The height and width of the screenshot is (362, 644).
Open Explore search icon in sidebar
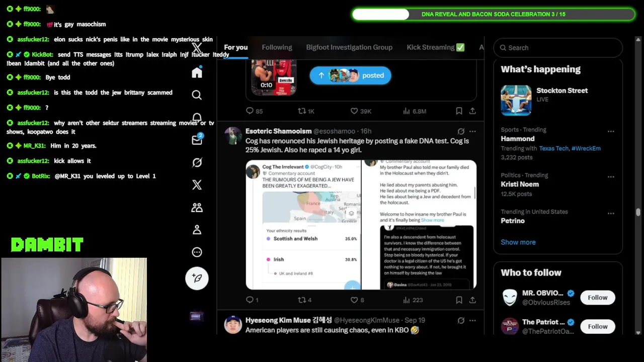(197, 95)
